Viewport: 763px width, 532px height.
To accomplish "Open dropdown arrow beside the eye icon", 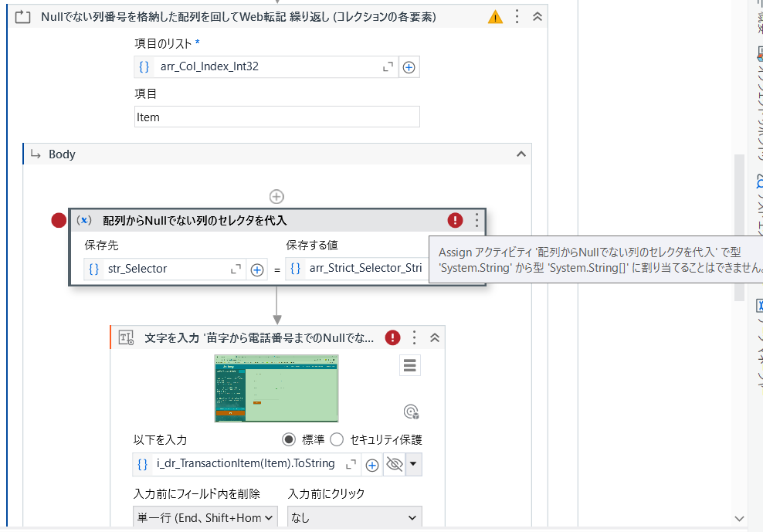I will coord(413,464).
